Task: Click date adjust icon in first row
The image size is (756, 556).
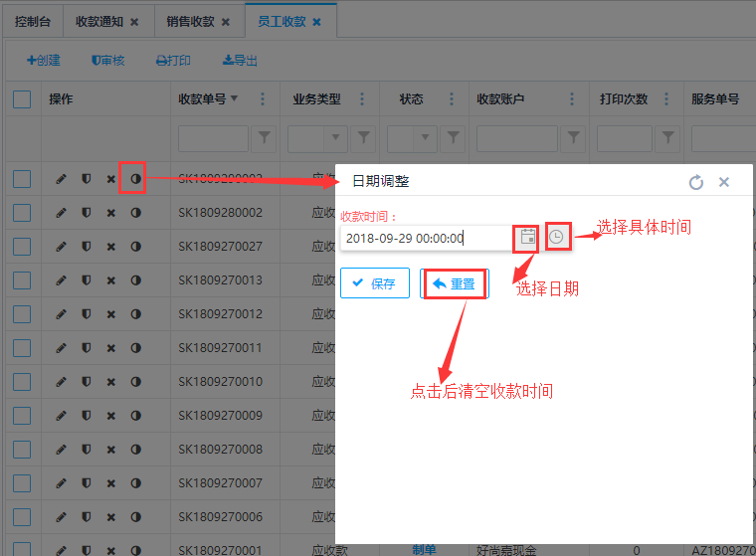Action: pos(135,179)
